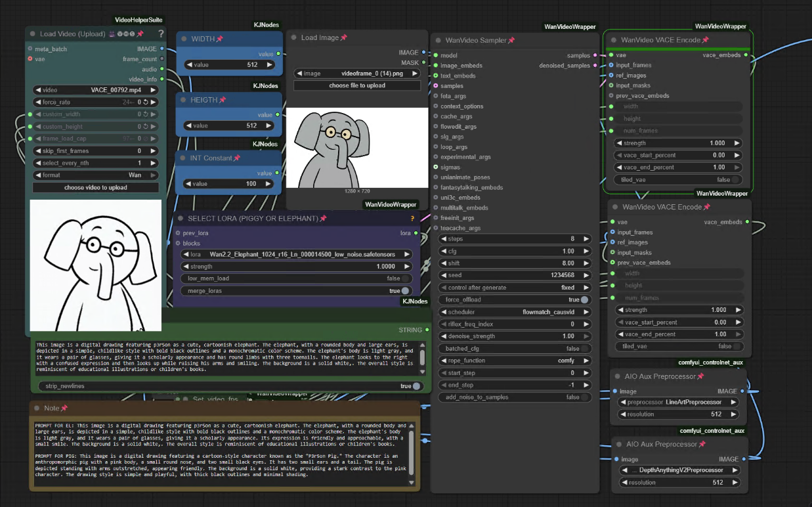
Task: Click pin on LineArt AIO Aux Preprocessor
Action: (700, 376)
